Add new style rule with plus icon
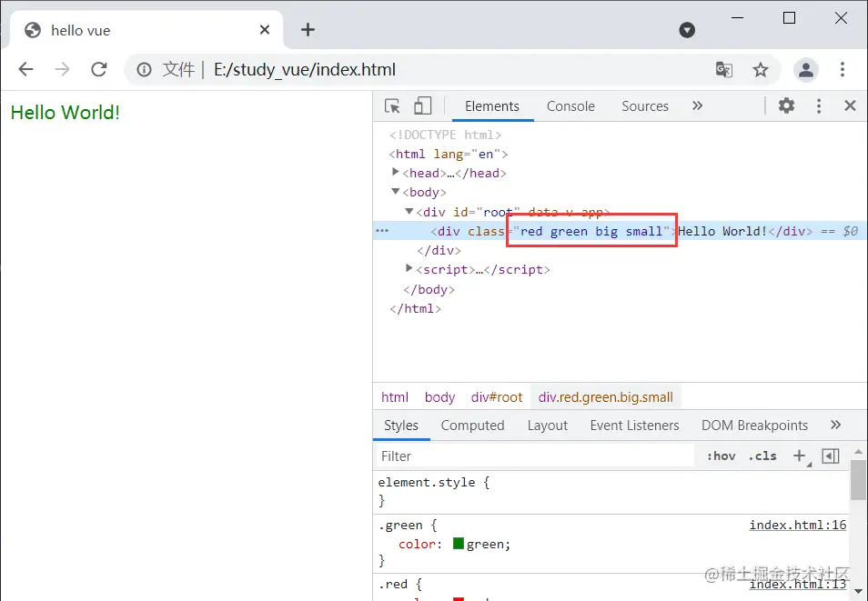 tap(799, 456)
